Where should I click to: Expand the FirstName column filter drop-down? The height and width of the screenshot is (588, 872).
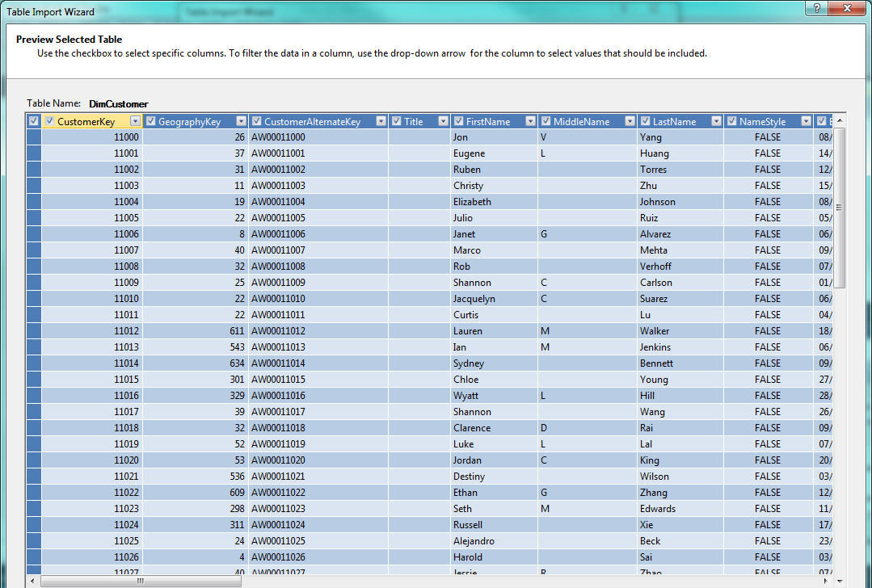coord(530,121)
